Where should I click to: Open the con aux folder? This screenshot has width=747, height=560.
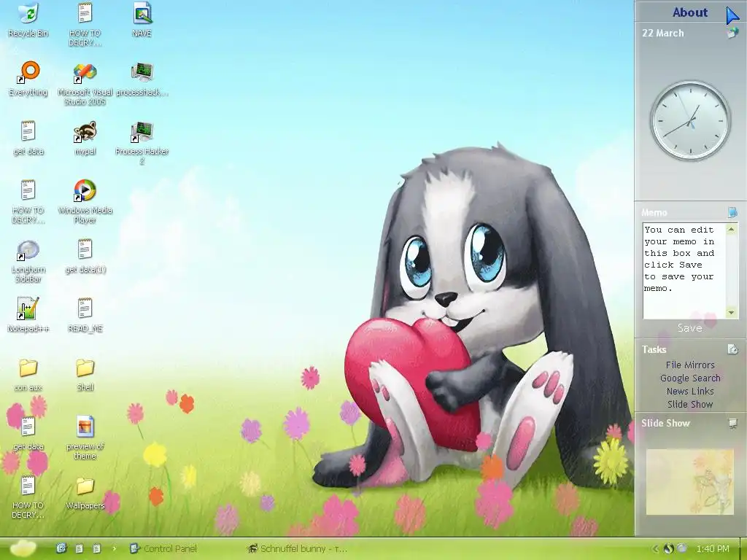[28, 374]
